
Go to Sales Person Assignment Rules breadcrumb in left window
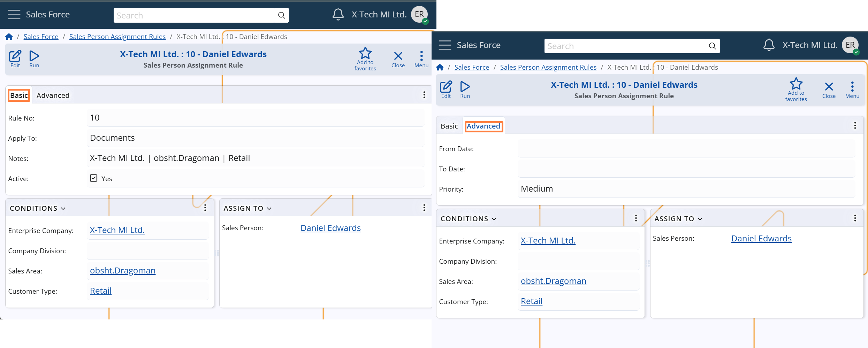click(x=117, y=37)
